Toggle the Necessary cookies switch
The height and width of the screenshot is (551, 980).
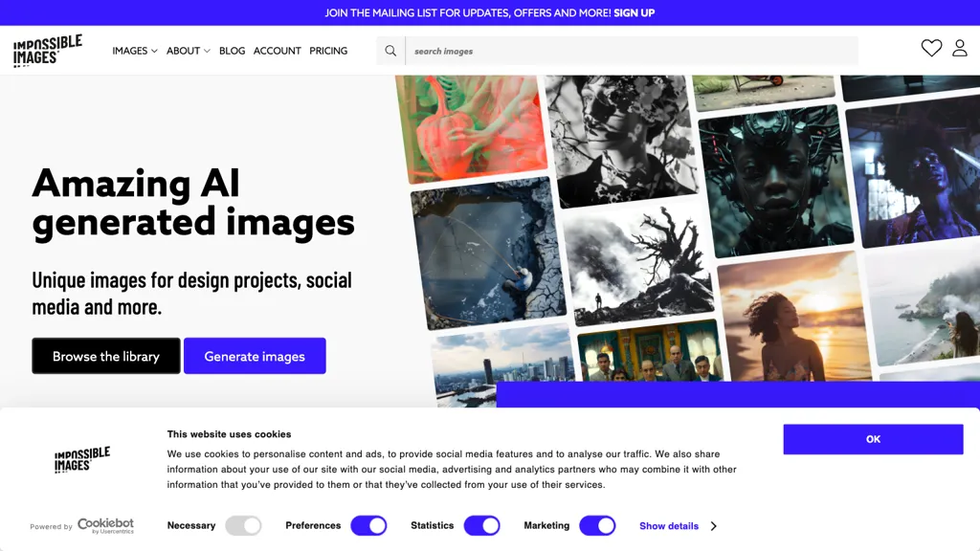243,525
